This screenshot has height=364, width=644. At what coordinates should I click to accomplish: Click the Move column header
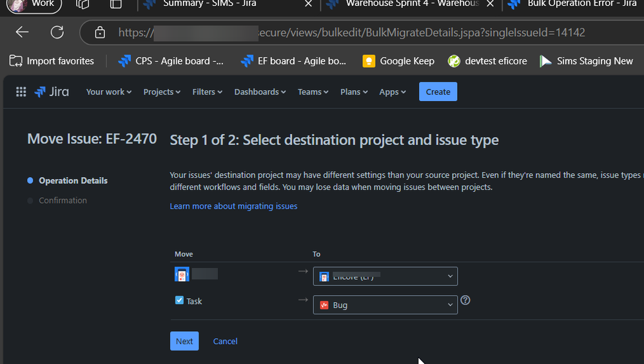pyautogui.click(x=184, y=254)
